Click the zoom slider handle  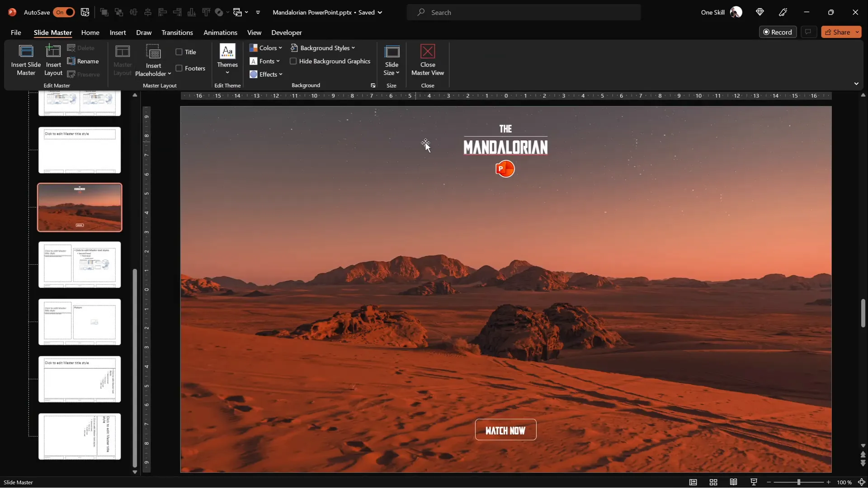pyautogui.click(x=799, y=482)
